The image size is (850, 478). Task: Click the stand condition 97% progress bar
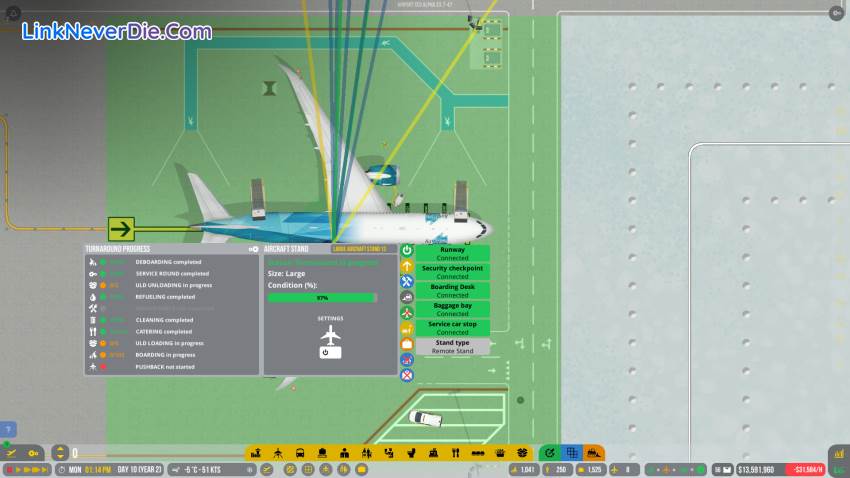click(322, 298)
